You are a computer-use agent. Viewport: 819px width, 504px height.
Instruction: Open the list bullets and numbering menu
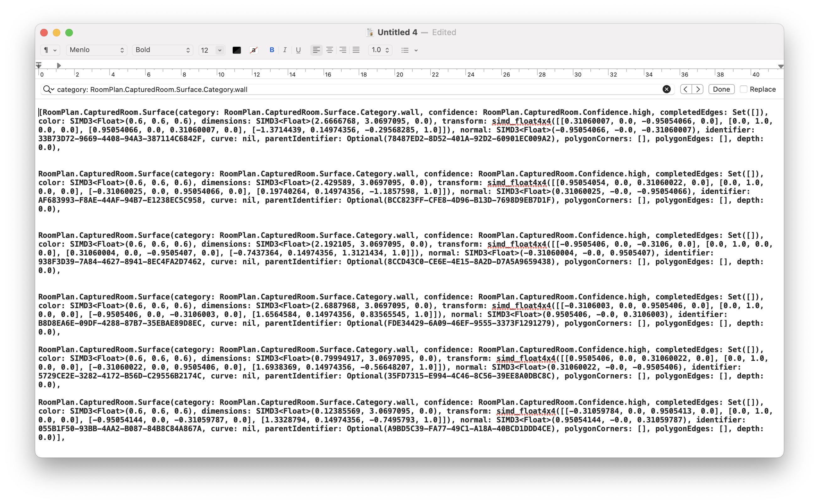409,50
